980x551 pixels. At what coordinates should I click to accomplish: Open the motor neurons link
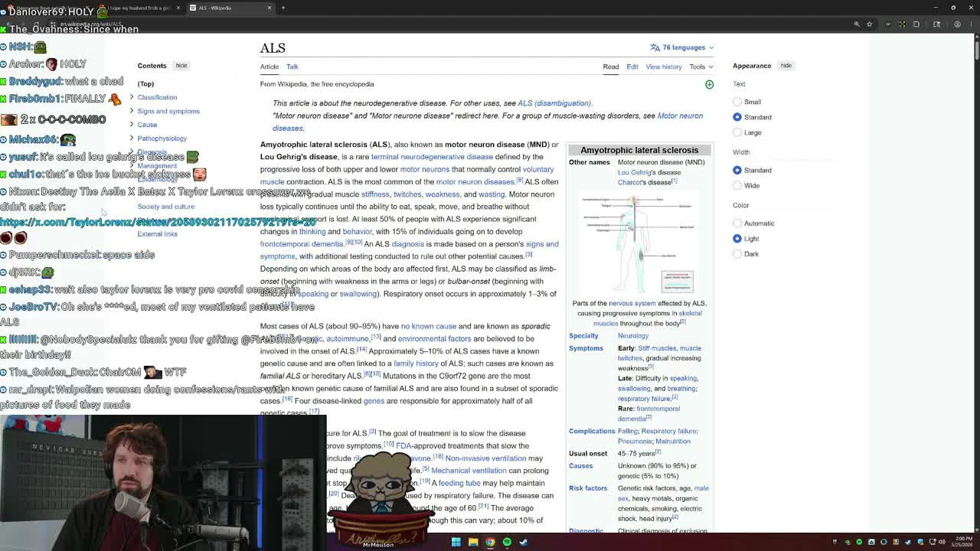424,169
